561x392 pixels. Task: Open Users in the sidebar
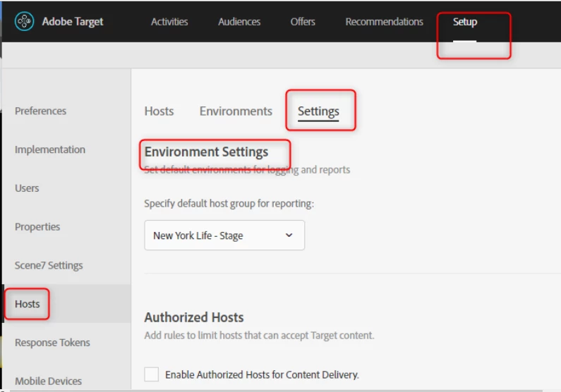[x=27, y=188]
